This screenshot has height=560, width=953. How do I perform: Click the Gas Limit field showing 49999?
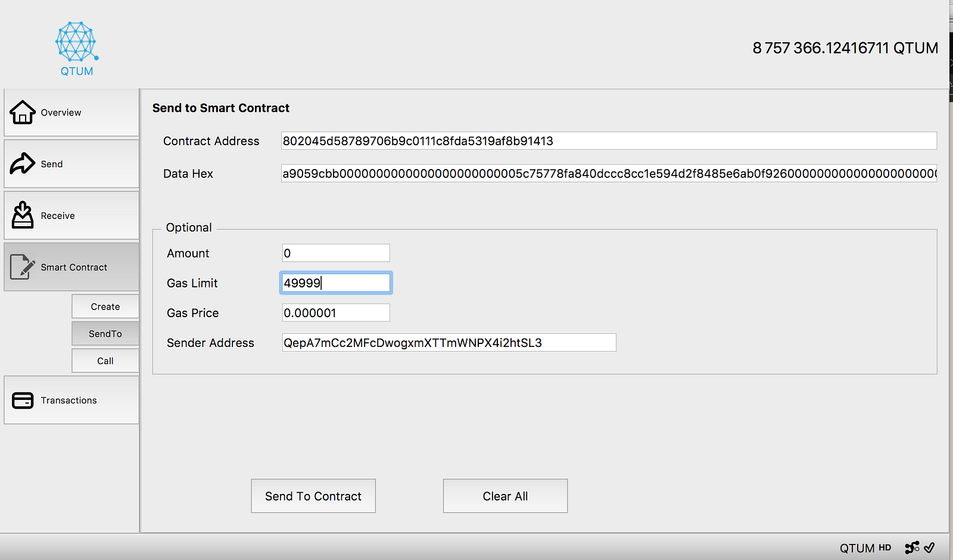click(336, 283)
